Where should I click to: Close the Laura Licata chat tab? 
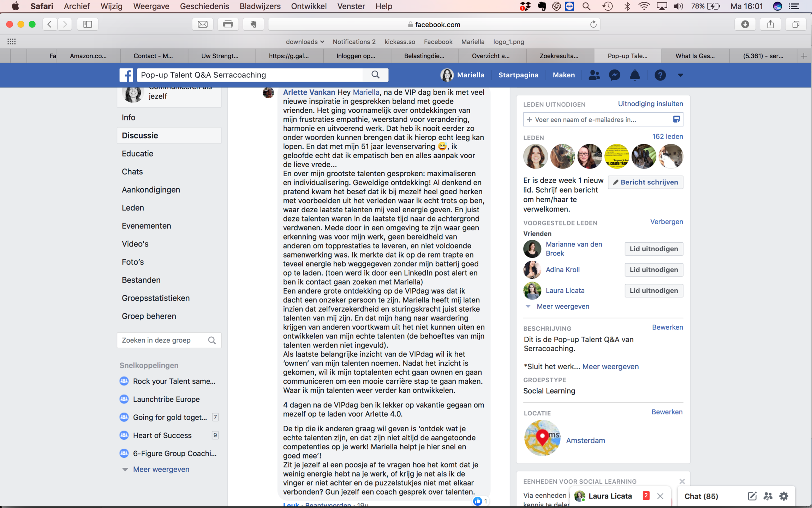660,496
